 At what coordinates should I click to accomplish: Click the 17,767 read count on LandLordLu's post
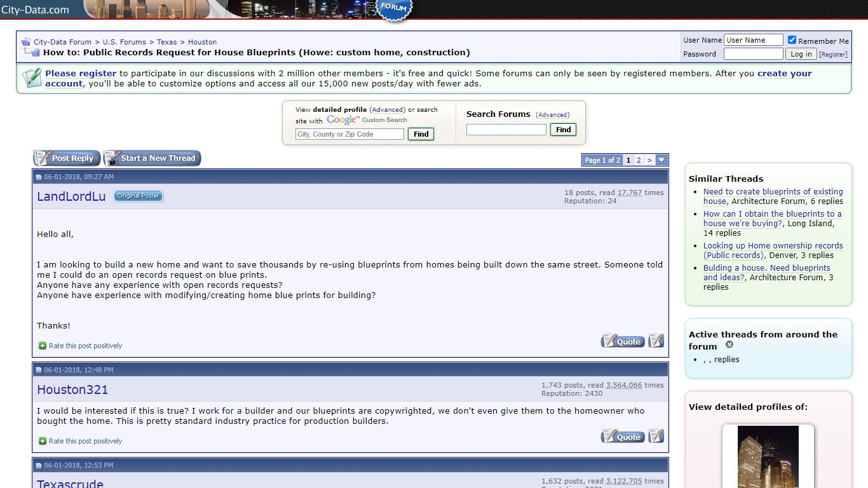630,193
